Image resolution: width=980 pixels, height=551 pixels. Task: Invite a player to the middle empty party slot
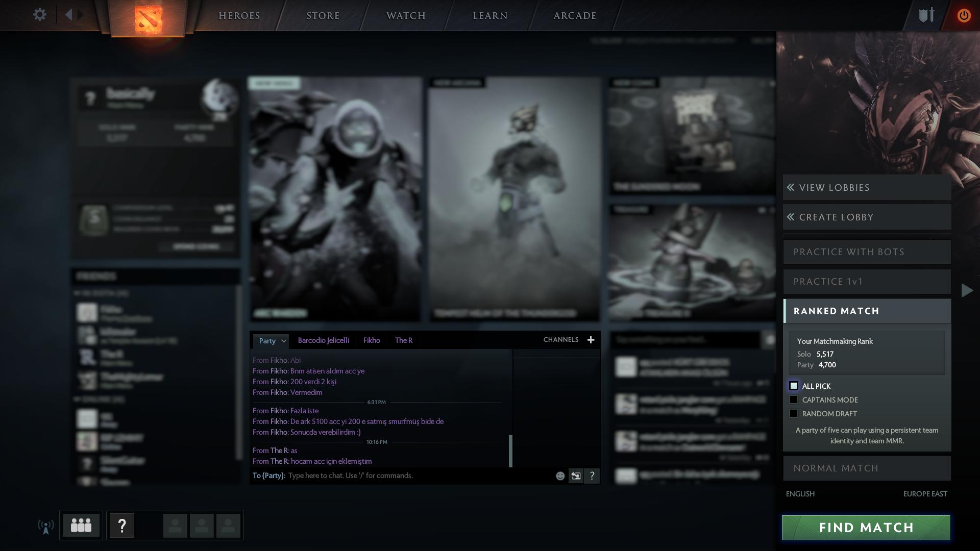[x=202, y=525]
